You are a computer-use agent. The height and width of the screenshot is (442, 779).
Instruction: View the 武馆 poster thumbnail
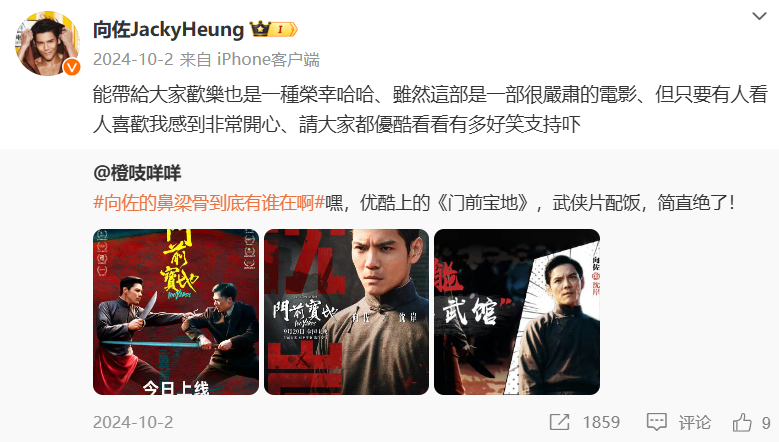(x=517, y=312)
